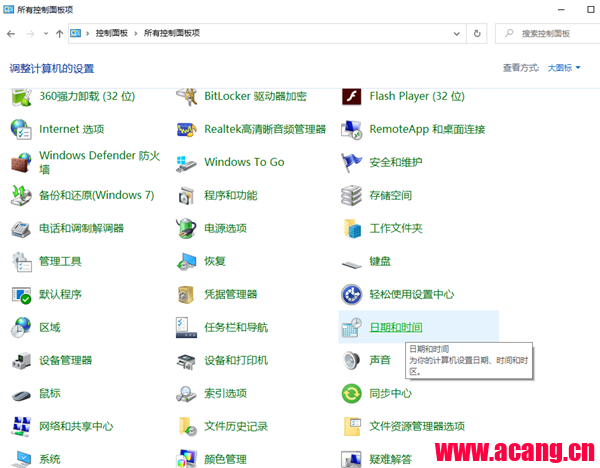600x468 pixels.
Task: Open 安全和维护 flag icon
Action: click(351, 162)
